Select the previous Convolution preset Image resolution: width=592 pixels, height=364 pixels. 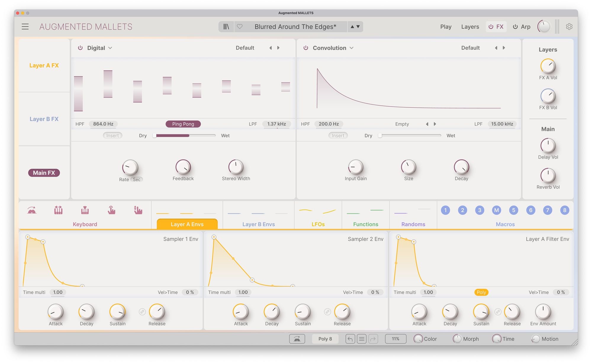pyautogui.click(x=496, y=48)
